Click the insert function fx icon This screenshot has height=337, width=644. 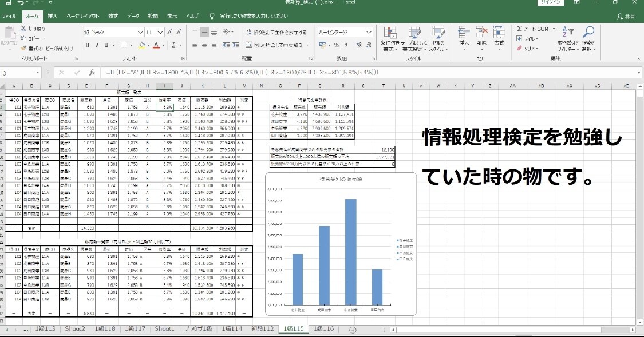[92, 73]
